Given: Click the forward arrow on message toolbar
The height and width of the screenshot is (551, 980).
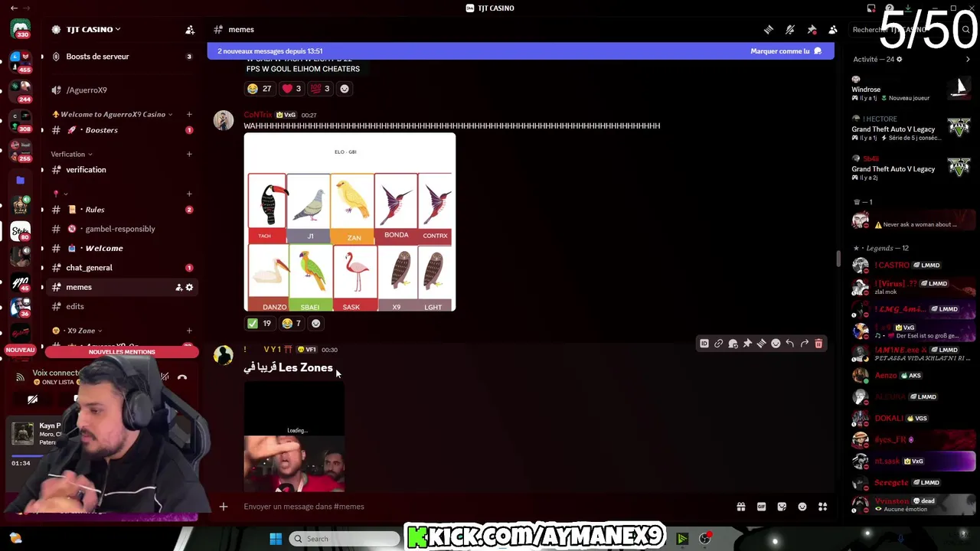Looking at the screenshot, I should click(x=804, y=344).
